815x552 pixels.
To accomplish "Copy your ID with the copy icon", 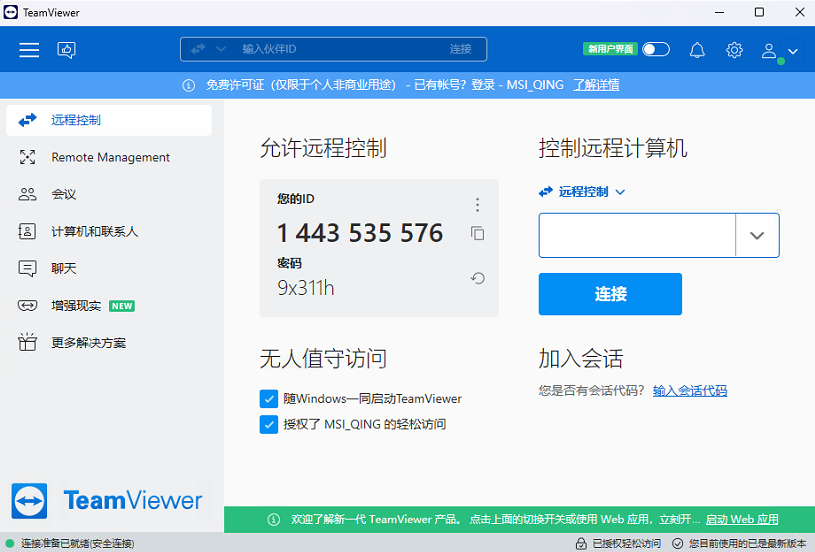I will 478,233.
